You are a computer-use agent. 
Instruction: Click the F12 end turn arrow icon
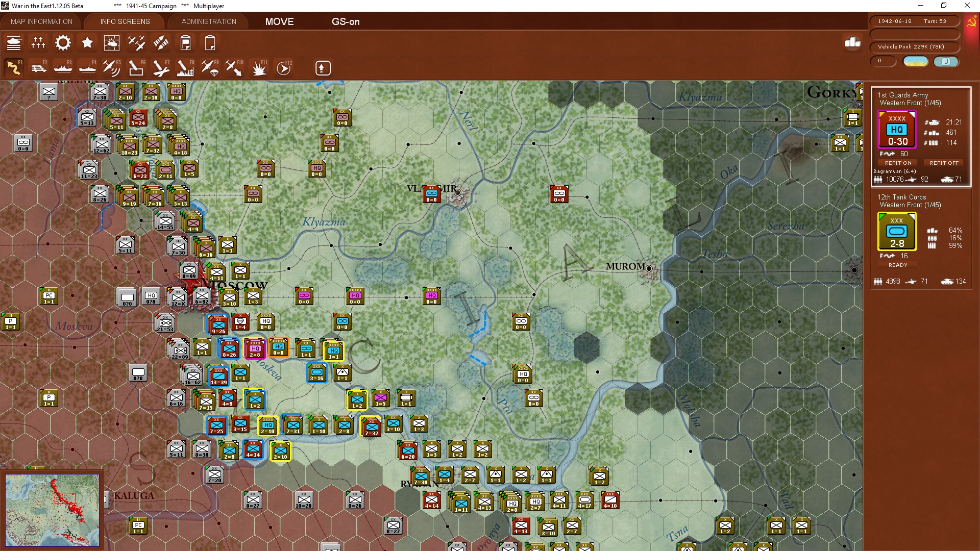(x=284, y=68)
